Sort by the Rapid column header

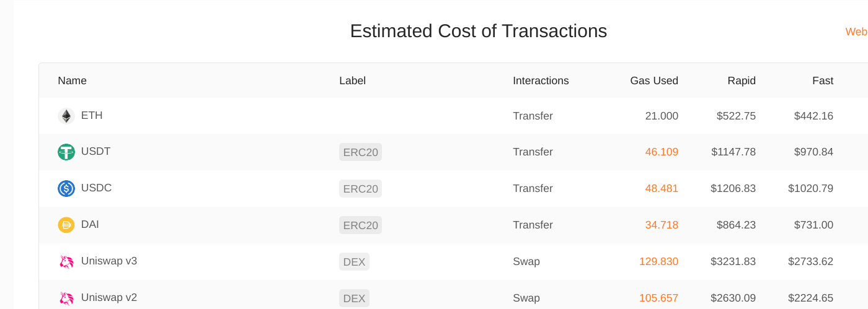[x=742, y=81]
